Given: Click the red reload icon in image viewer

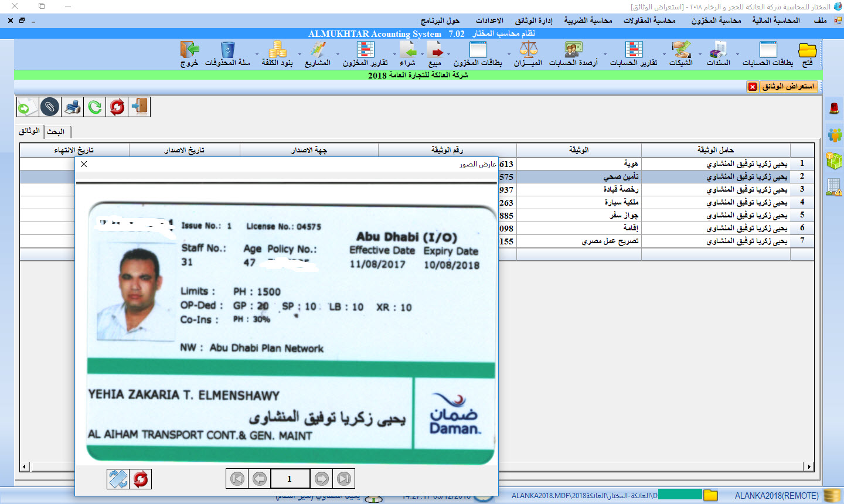Looking at the screenshot, I should tap(141, 479).
